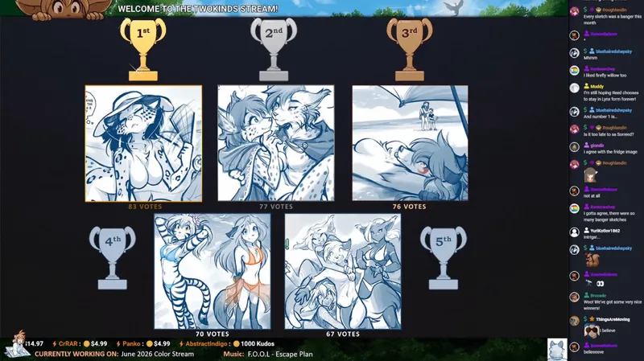Click the '67 VOTES' label
Image resolution: width=644 pixels, height=361 pixels.
click(x=343, y=334)
